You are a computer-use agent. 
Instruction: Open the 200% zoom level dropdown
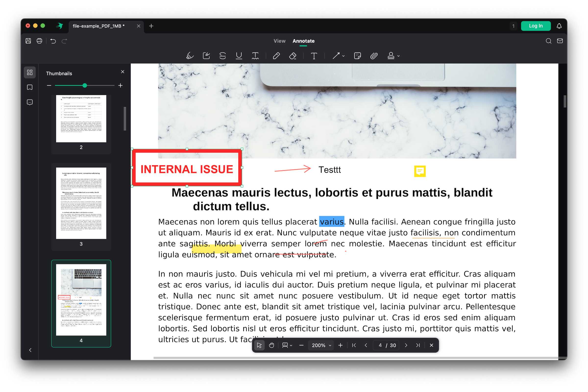click(321, 345)
